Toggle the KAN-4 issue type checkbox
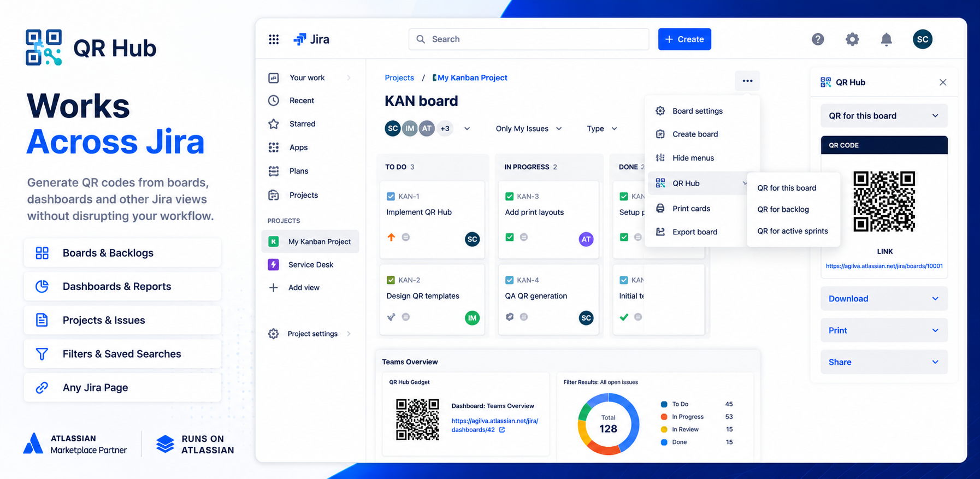Viewport: 980px width, 479px height. tap(510, 280)
